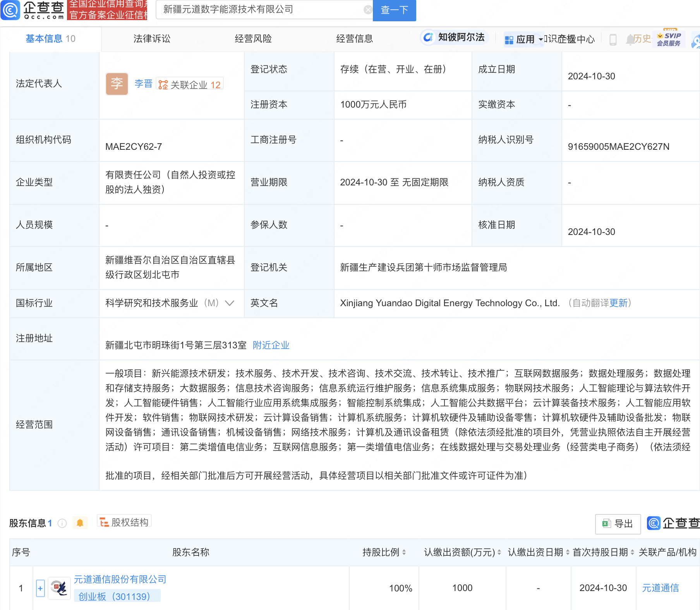View 关联企业 12 related companies
Screen dimensions: 700x610
pyautogui.click(x=190, y=84)
